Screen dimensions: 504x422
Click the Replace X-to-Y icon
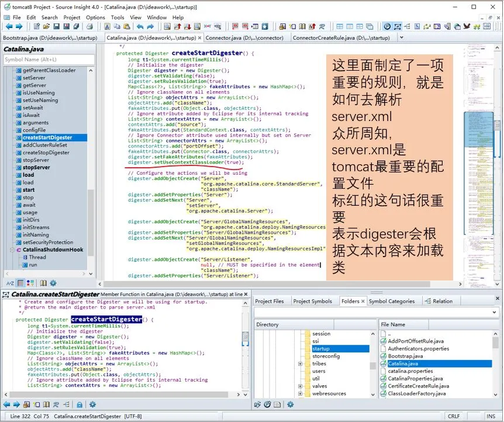(208, 26)
